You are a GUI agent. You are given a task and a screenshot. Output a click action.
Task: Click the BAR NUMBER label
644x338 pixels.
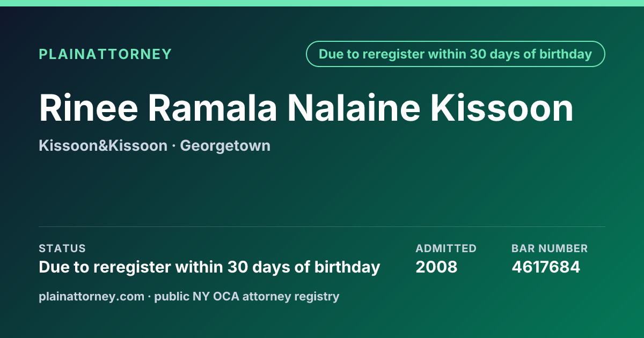pyautogui.click(x=550, y=248)
